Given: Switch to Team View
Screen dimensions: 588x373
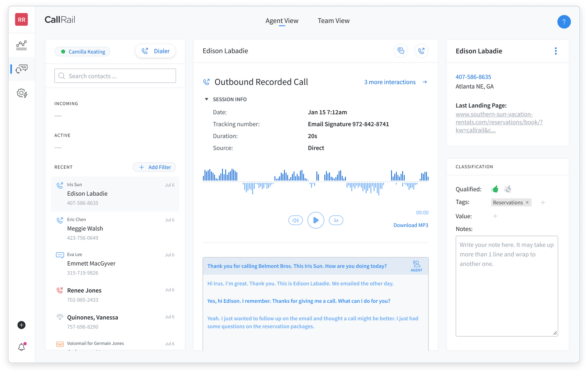Looking at the screenshot, I should click(333, 20).
